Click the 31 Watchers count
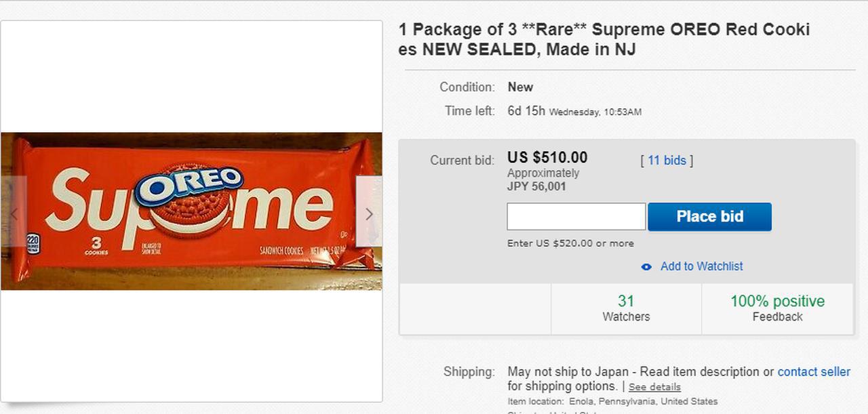The height and width of the screenshot is (414, 868). coord(626,308)
